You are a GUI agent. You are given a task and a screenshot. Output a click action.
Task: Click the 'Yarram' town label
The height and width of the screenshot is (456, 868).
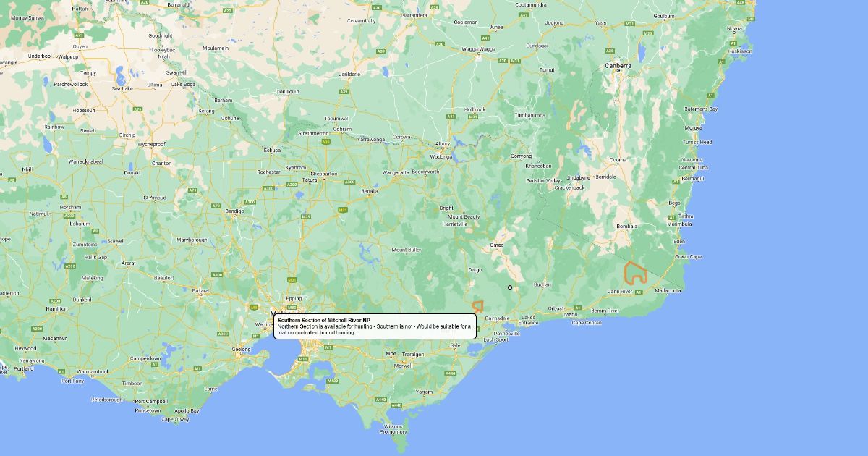coord(424,391)
